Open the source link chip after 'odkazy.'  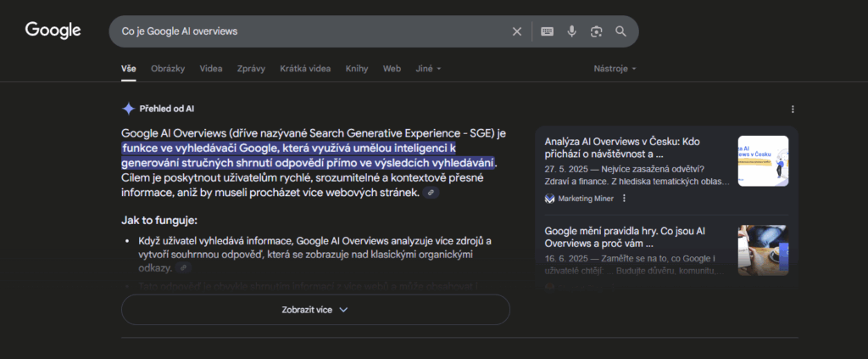[x=184, y=267]
